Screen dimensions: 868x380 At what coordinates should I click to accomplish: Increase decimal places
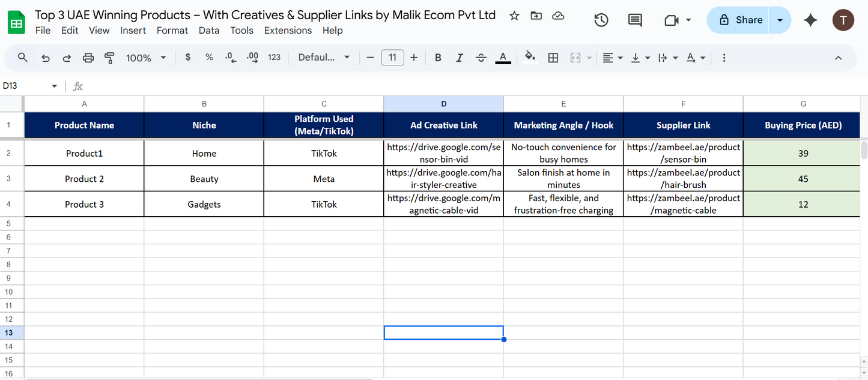[252, 58]
